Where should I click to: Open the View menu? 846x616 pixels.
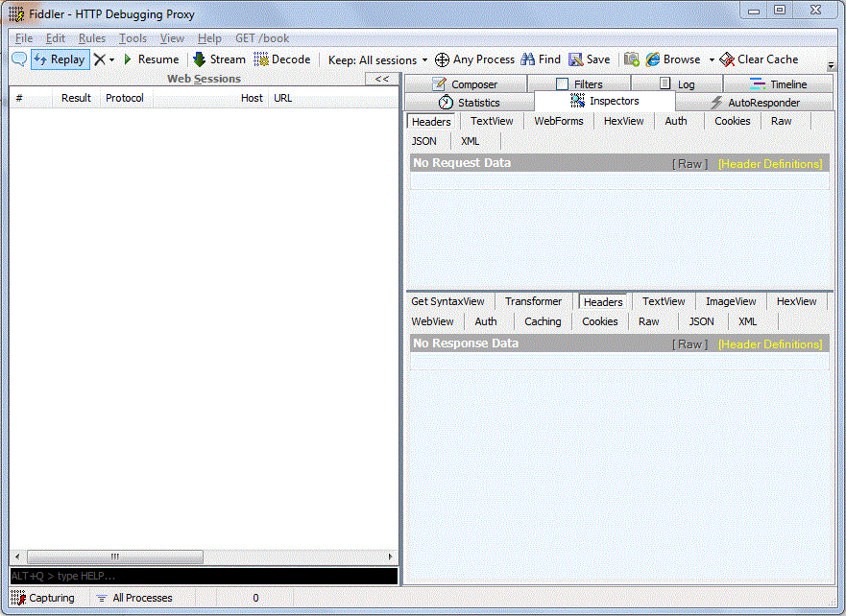pyautogui.click(x=172, y=38)
